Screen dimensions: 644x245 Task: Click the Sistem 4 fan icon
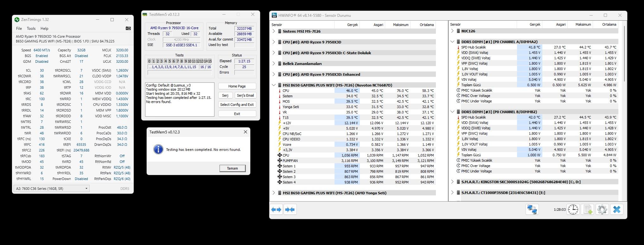pyautogui.click(x=279, y=182)
